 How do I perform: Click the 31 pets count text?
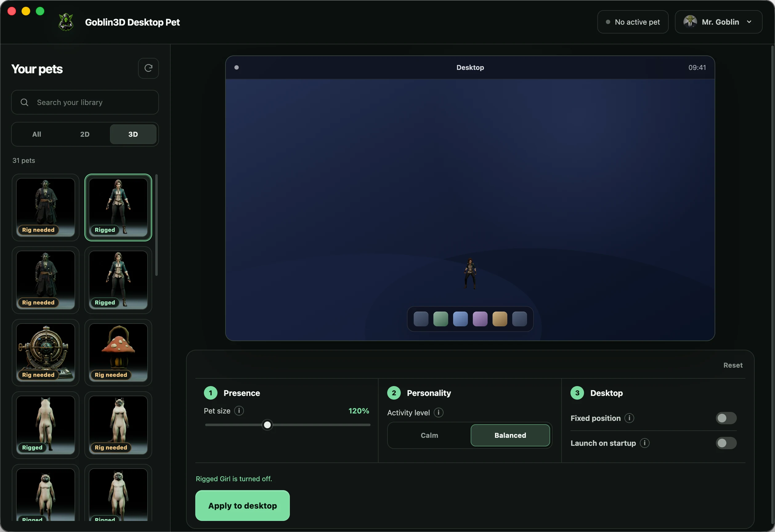coord(24,160)
